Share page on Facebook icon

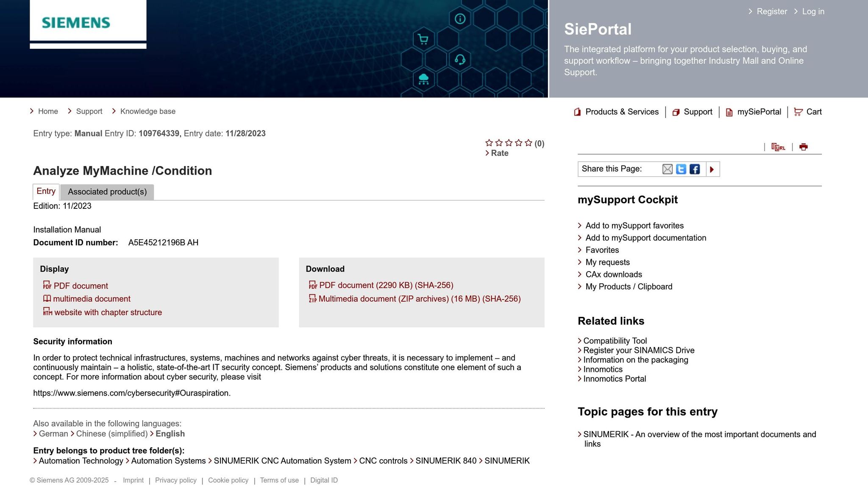tap(695, 169)
